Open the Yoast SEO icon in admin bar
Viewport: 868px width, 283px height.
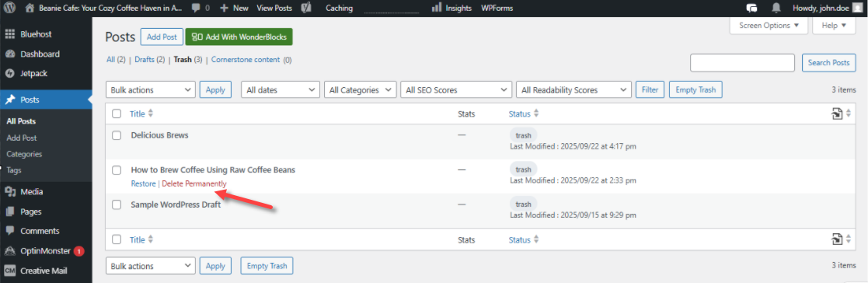tap(305, 9)
